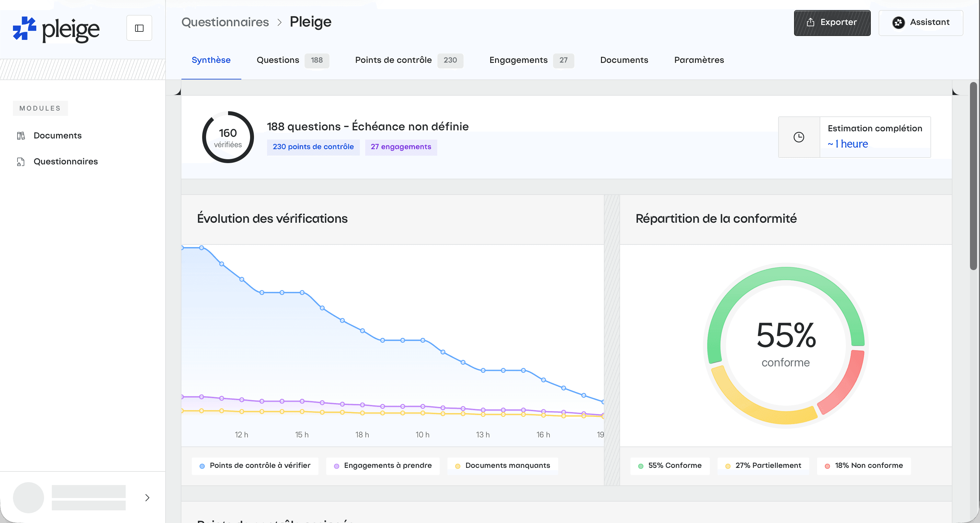This screenshot has width=980, height=523.
Task: Go back to Questionnaires breadcrumb
Action: click(225, 22)
